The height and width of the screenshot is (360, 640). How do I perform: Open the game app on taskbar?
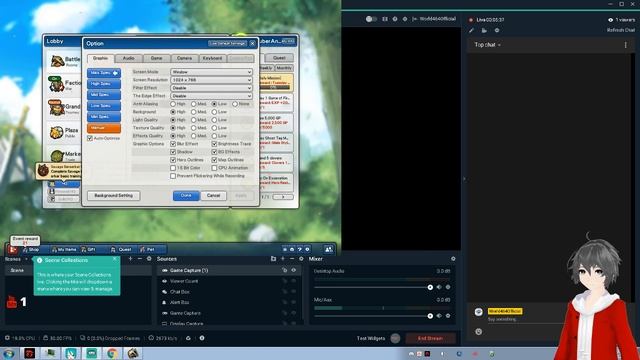(133, 353)
